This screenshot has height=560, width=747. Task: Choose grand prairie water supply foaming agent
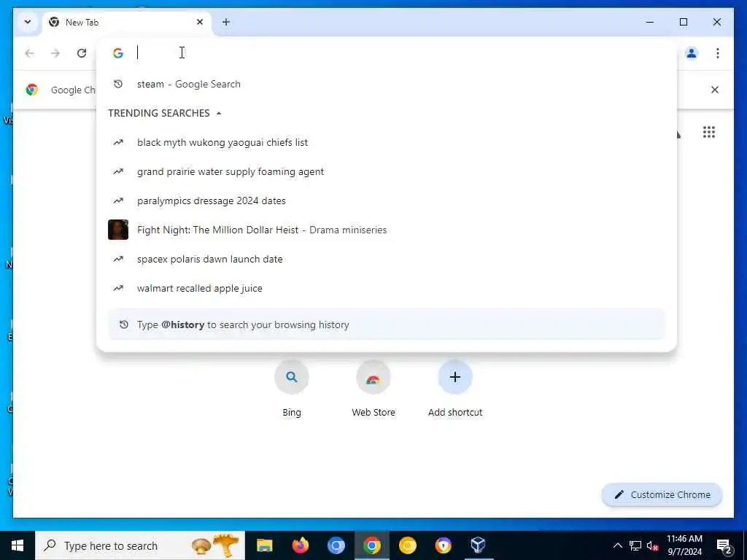click(387, 171)
